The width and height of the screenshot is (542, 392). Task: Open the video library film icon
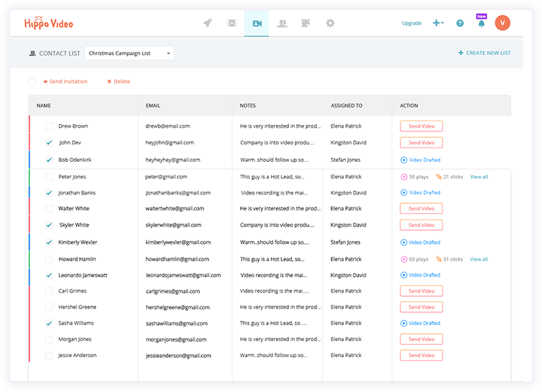[232, 23]
